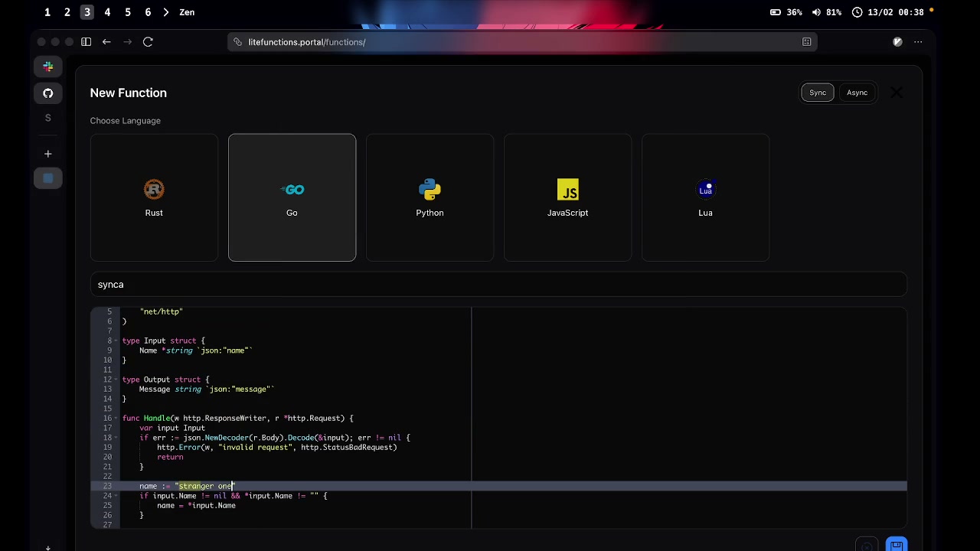The image size is (980, 551).
Task: Click the address bar showing litefunctions.portal/functions/
Action: pos(522,42)
